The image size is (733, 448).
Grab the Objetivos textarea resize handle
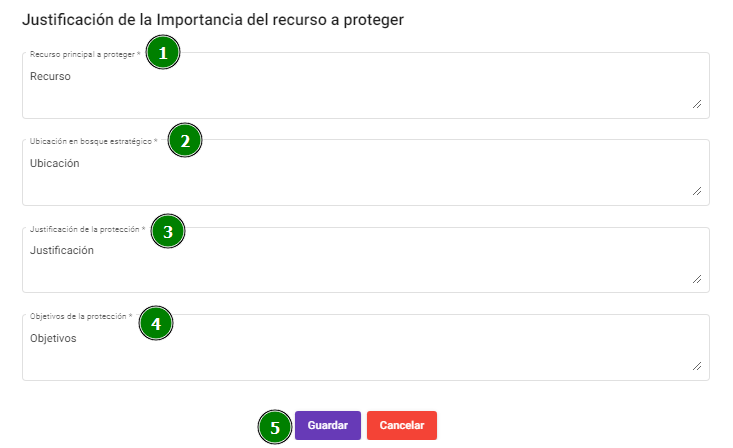click(697, 366)
